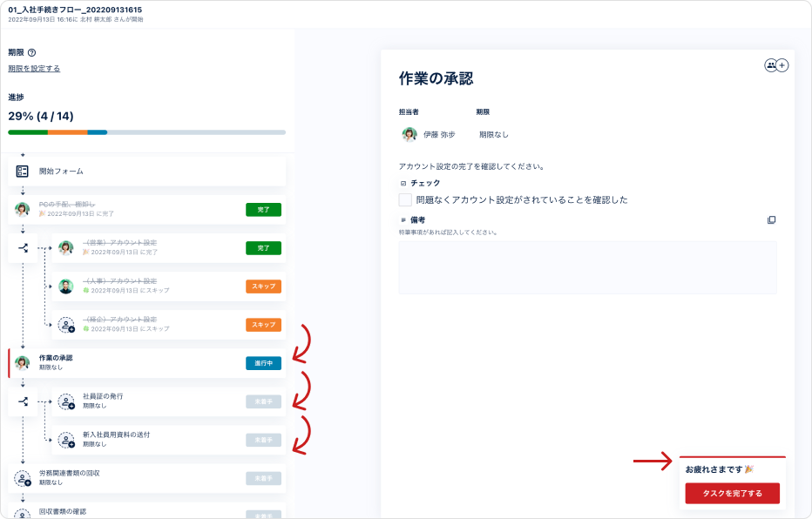Select the 開始フォーム step row
This screenshot has width=812, height=519.
click(146, 172)
